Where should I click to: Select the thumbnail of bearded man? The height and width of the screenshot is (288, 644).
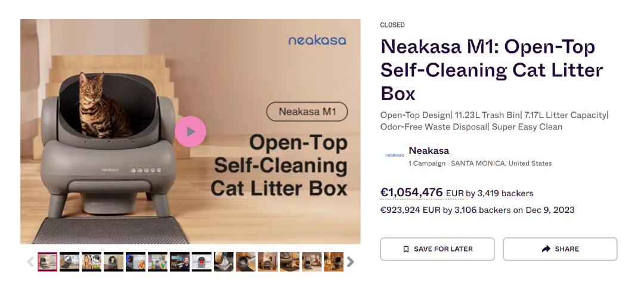(179, 262)
